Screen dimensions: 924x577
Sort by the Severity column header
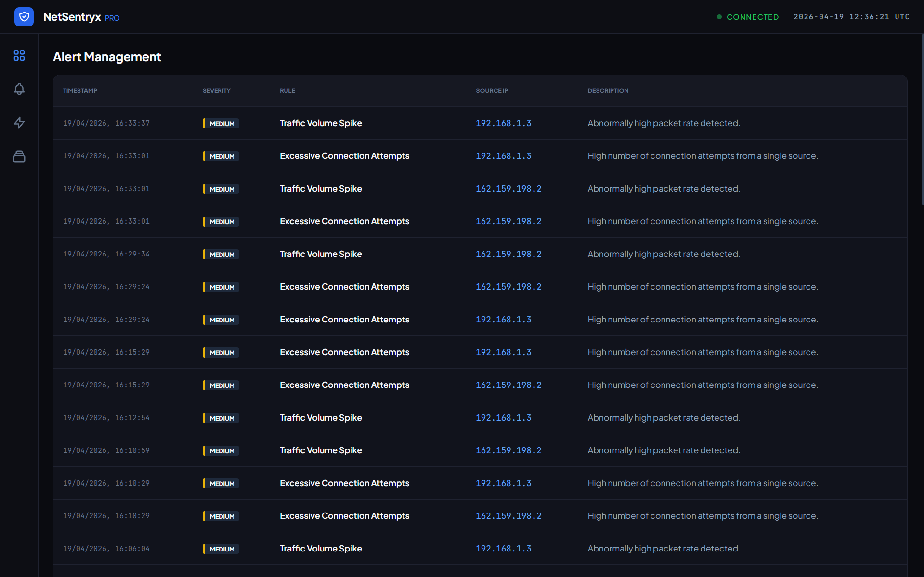(216, 90)
